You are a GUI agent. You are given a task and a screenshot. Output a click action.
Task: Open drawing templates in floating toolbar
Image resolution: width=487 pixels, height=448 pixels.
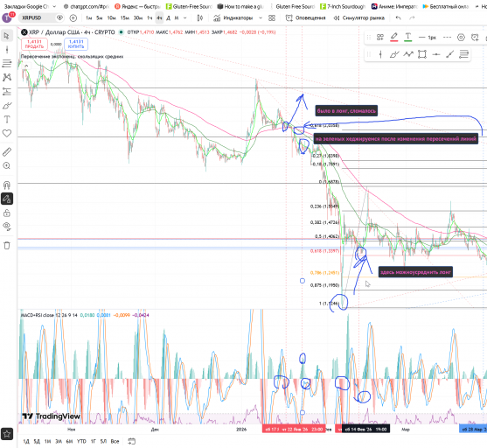coord(380,38)
